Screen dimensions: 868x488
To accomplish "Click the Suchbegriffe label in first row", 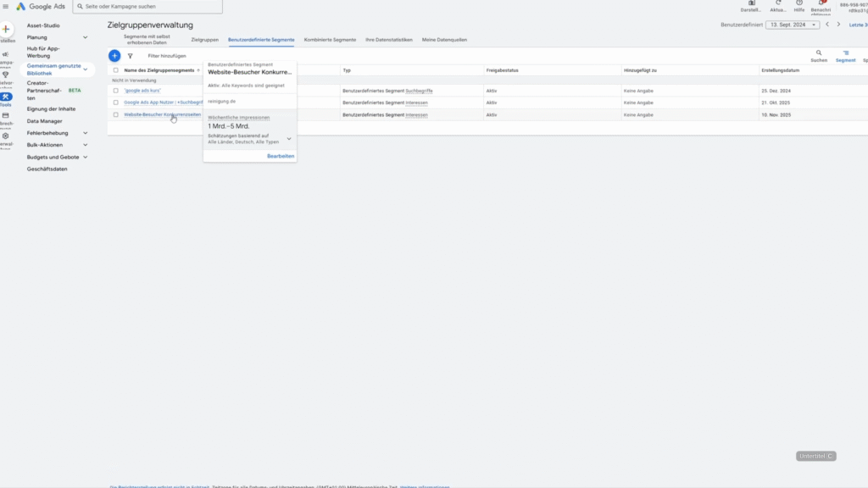I will pyautogui.click(x=419, y=91).
